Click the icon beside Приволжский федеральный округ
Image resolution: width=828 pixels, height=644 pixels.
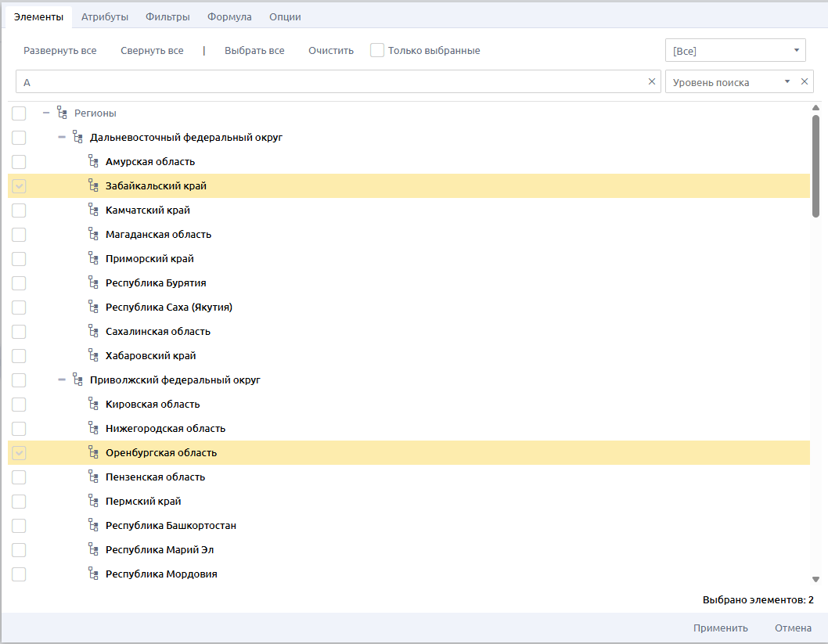[x=77, y=380]
